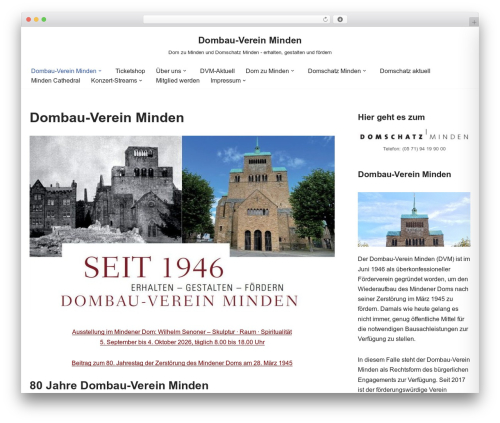
Task: Expand Dom zu Minden dropdown arrow
Action: [x=292, y=71]
